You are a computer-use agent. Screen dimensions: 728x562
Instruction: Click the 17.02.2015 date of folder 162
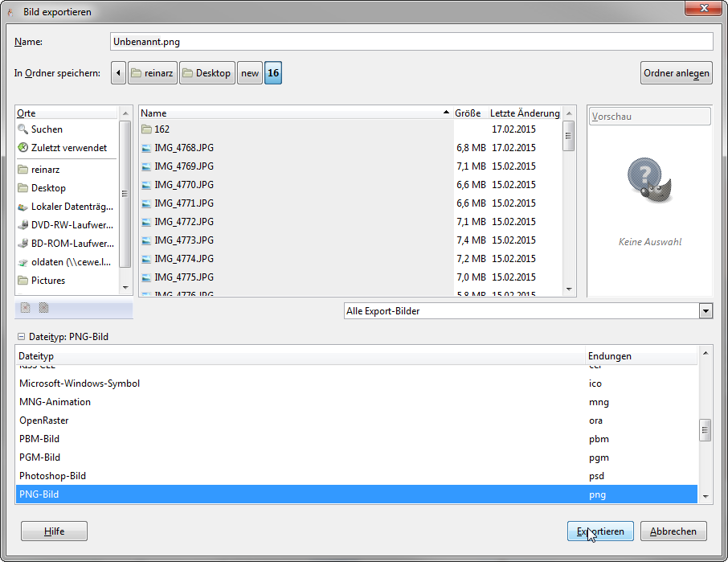pos(514,129)
